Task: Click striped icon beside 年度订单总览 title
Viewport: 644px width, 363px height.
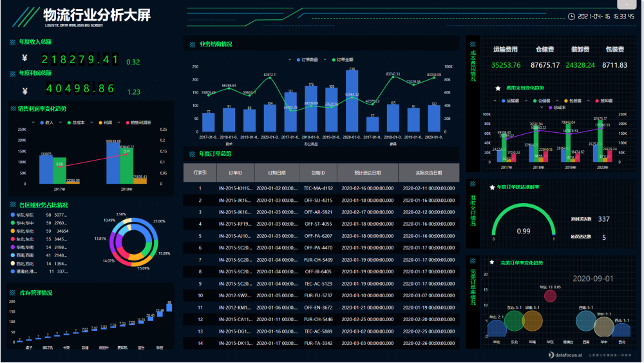Action: 192,153
